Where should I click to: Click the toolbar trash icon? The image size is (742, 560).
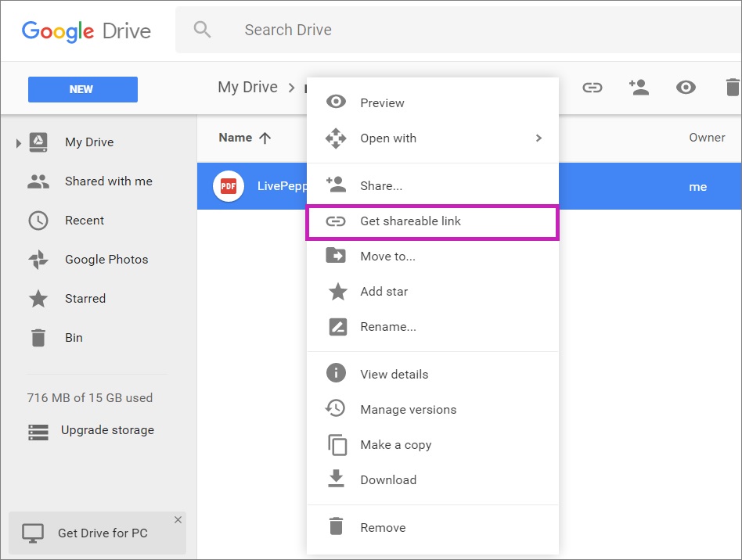(732, 87)
